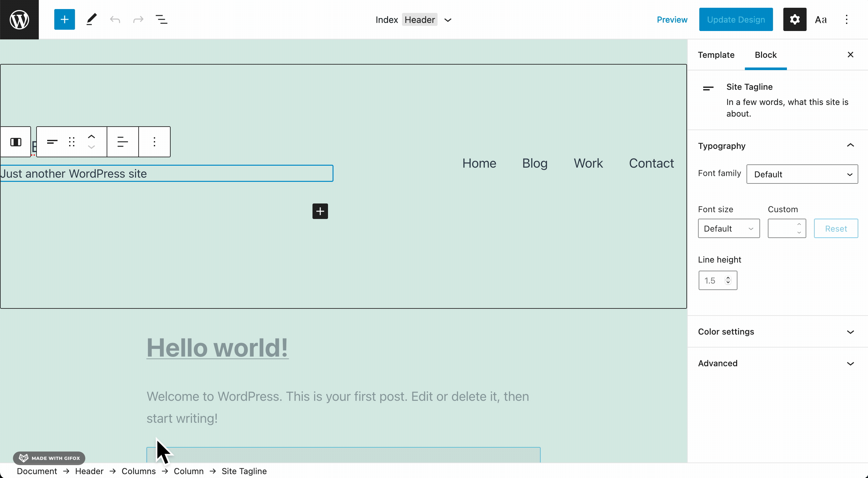
Task: Expand the Header template dropdown chevron
Action: coord(448,20)
